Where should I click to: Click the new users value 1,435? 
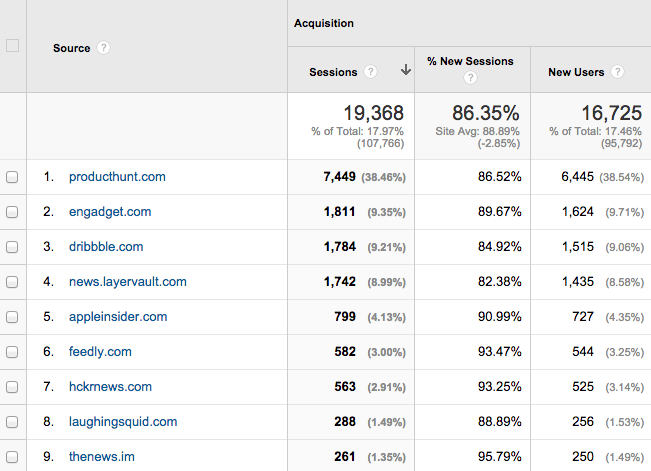578,281
